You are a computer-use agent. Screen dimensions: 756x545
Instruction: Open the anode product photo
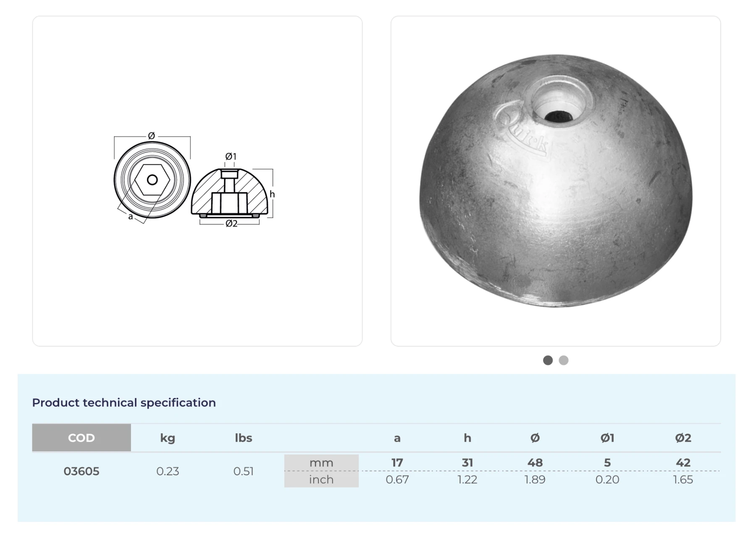point(555,181)
